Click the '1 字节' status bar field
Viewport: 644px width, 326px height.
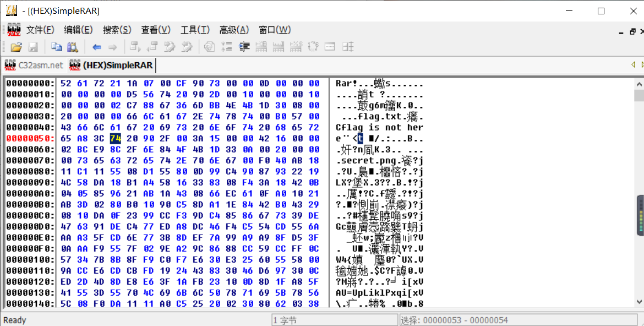coord(335,320)
